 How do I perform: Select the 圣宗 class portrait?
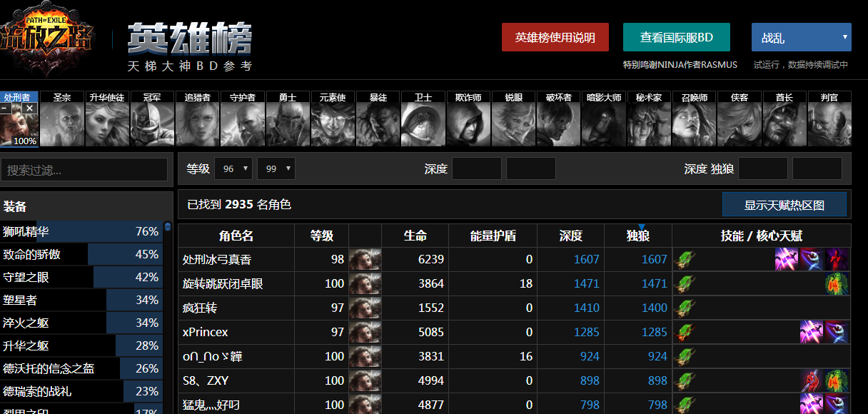62,118
